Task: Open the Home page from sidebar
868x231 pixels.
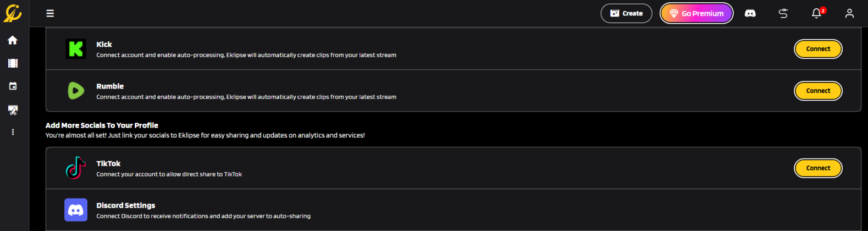Action: (13, 40)
